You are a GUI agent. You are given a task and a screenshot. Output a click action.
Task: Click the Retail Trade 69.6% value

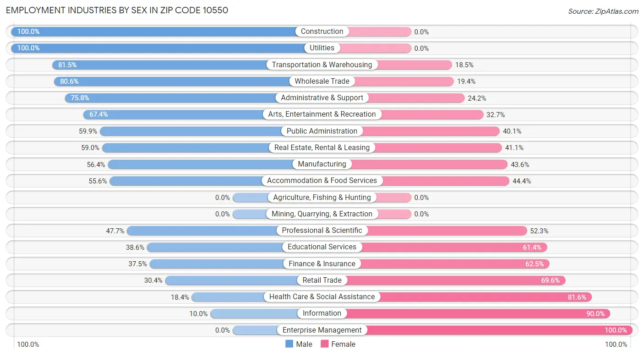pos(551,280)
